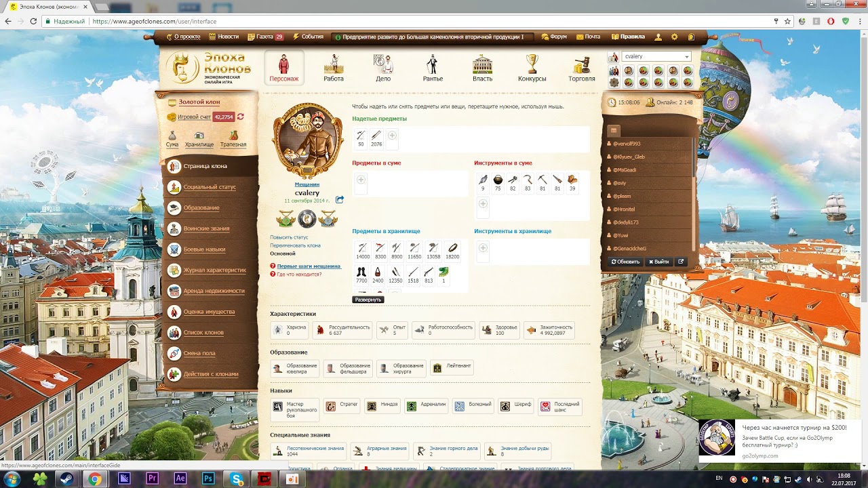Select the ring item with count 18200
Screen dimensions: 868x488
[x=452, y=251]
